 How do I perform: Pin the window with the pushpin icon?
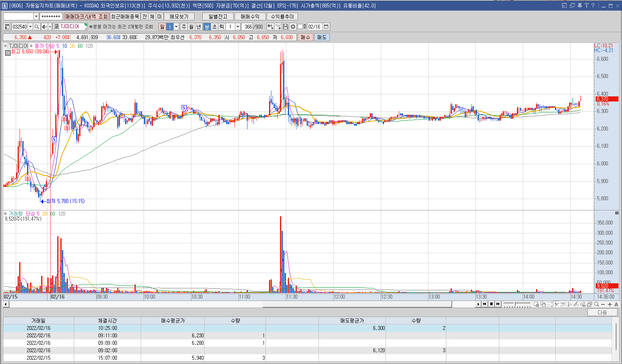pyautogui.click(x=580, y=5)
